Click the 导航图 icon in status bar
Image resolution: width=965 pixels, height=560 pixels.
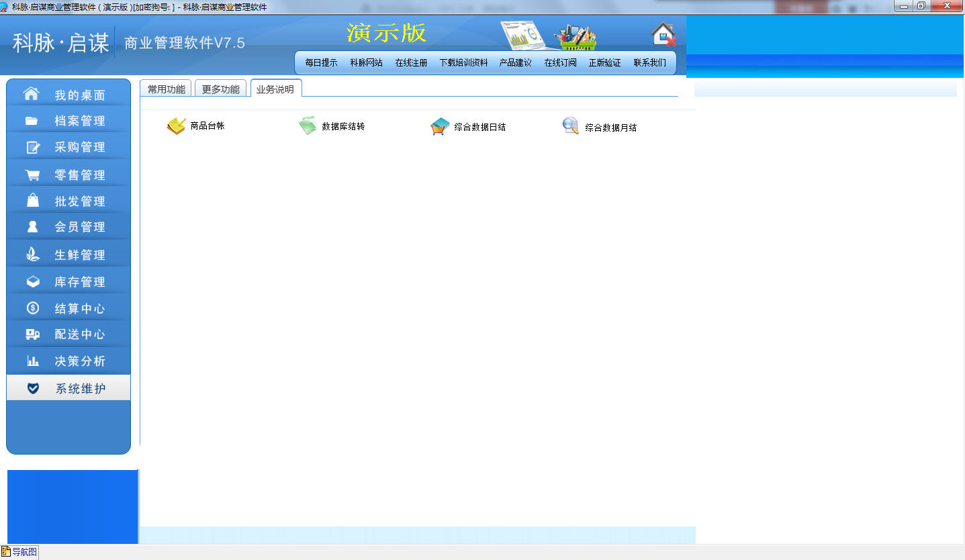[6, 552]
